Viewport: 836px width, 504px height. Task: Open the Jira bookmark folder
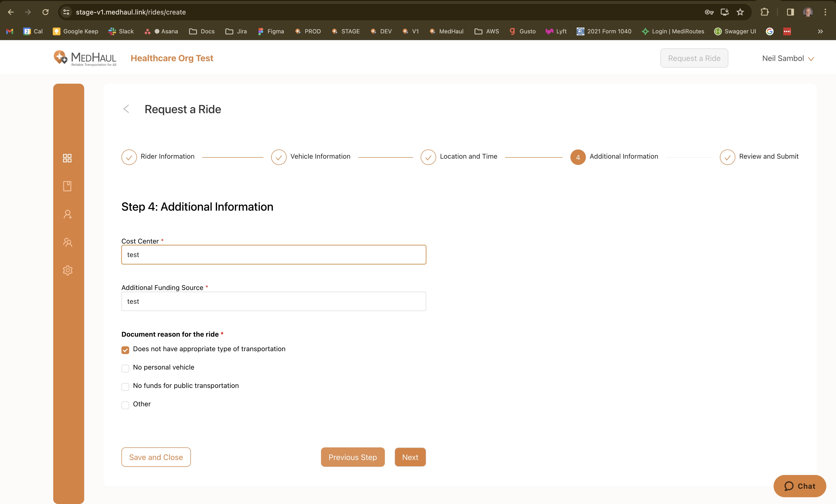point(236,31)
